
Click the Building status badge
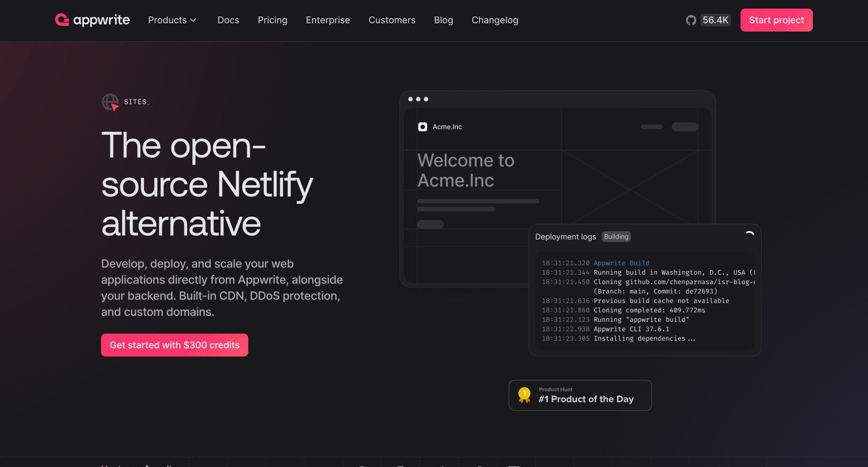[616, 236]
